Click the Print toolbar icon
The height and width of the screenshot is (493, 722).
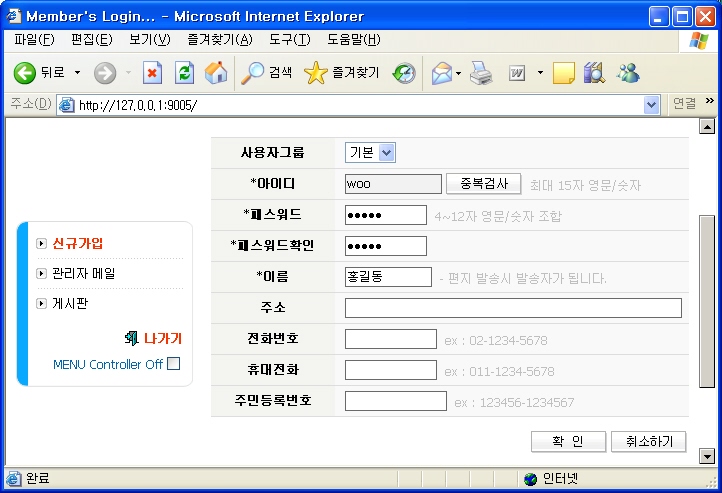point(481,73)
